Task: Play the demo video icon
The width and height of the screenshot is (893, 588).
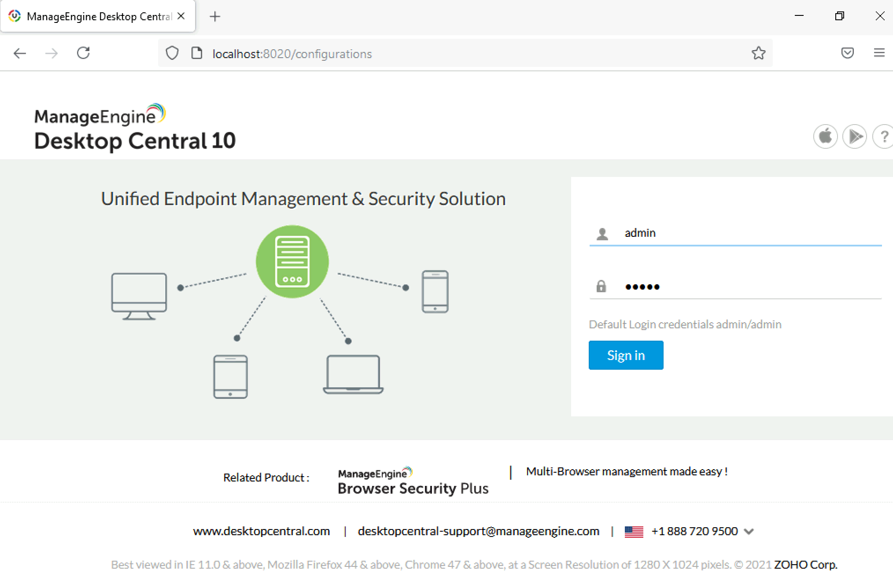Action: 854,136
